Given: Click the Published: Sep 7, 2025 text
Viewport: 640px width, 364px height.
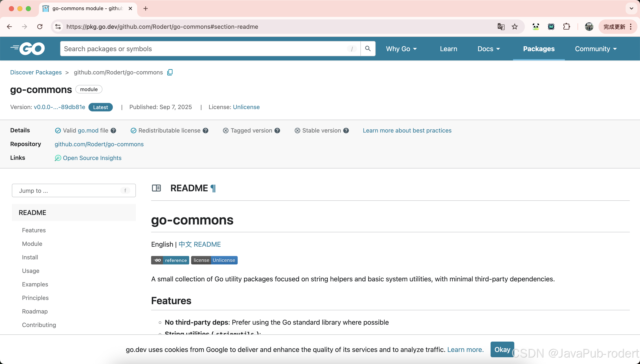Looking at the screenshot, I should pyautogui.click(x=160, y=107).
